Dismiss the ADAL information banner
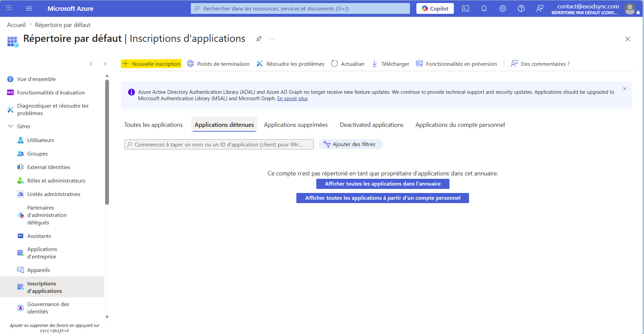The image size is (644, 334). tap(625, 89)
